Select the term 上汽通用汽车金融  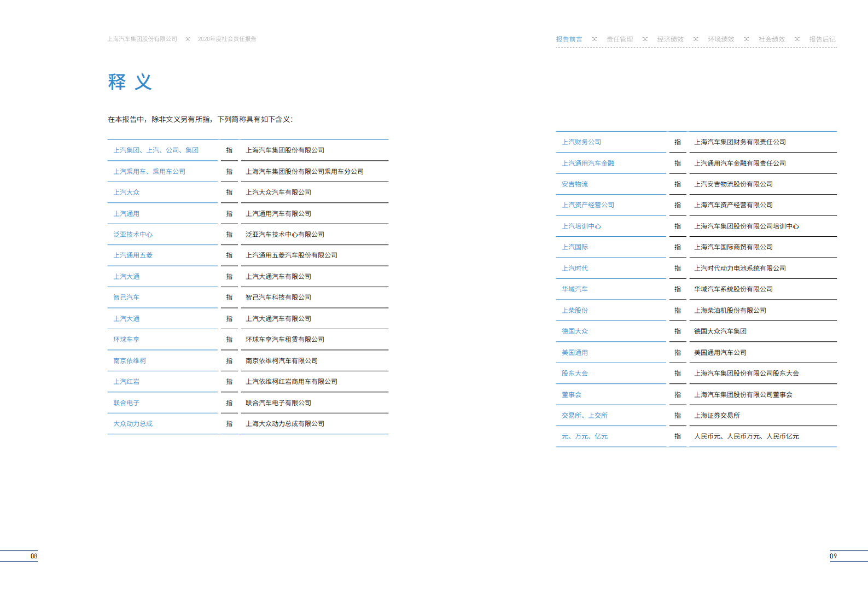click(x=588, y=164)
